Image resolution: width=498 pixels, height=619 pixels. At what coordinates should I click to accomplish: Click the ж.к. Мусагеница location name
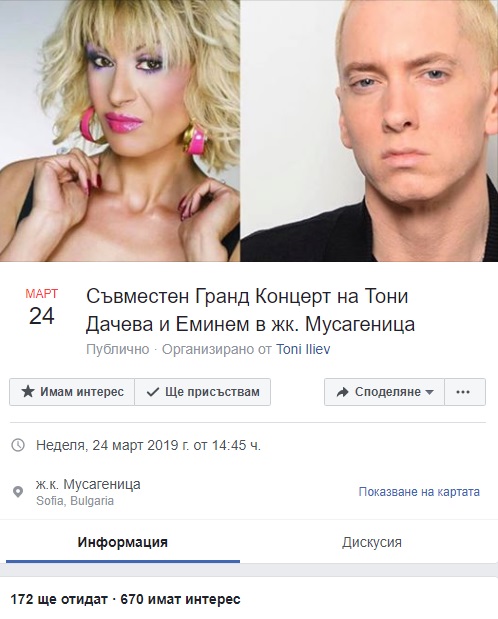pyautogui.click(x=88, y=484)
